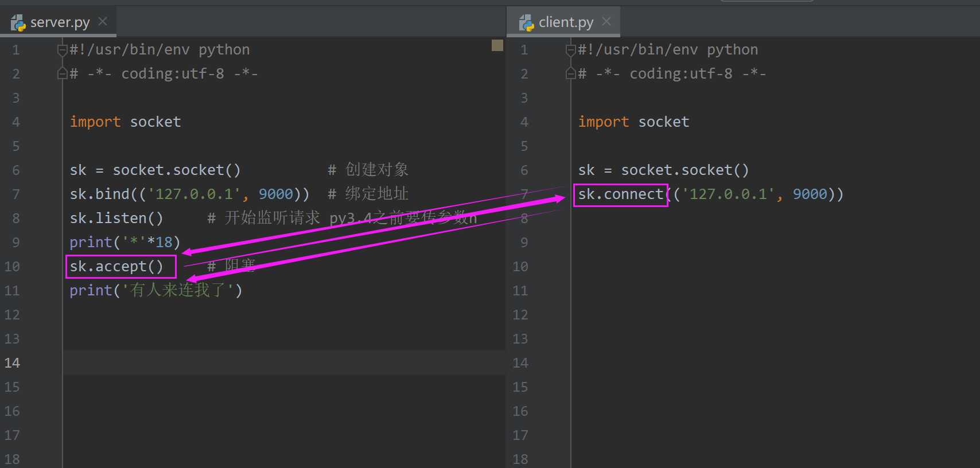980x468 pixels.
Task: Click 'import socket' in server.py
Action: (x=125, y=122)
